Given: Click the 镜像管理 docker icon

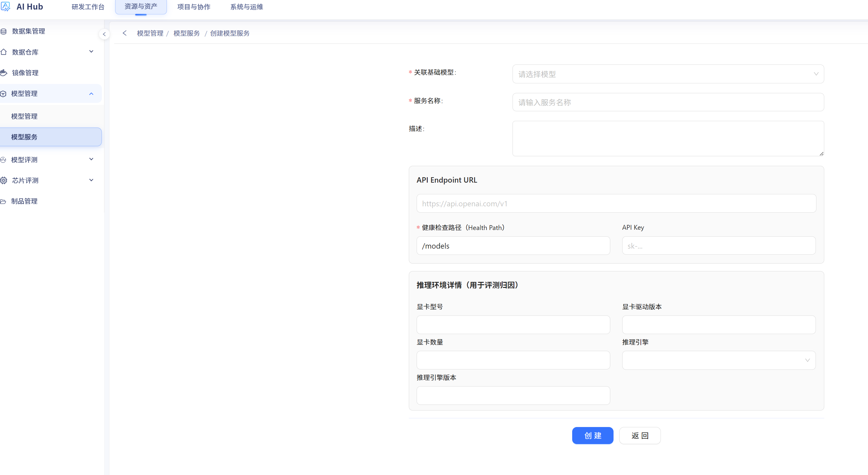Looking at the screenshot, I should (x=4, y=73).
